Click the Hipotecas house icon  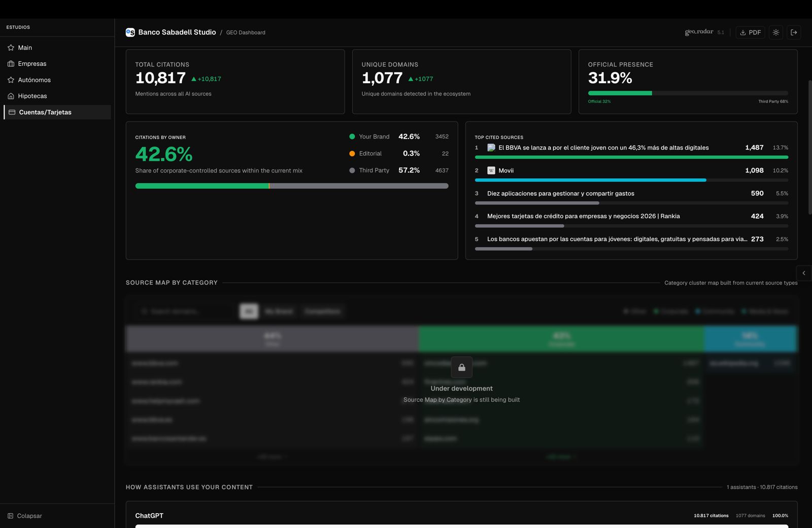11,96
